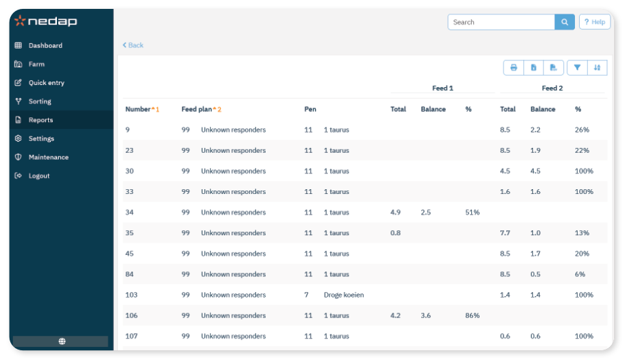This screenshot has height=364, width=625.
Task: Export report as spreadsheet file
Action: point(553,68)
